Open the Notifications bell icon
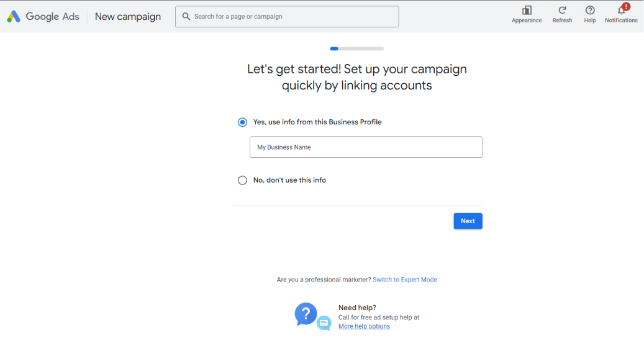Image resolution: width=644 pixels, height=343 pixels. (621, 11)
